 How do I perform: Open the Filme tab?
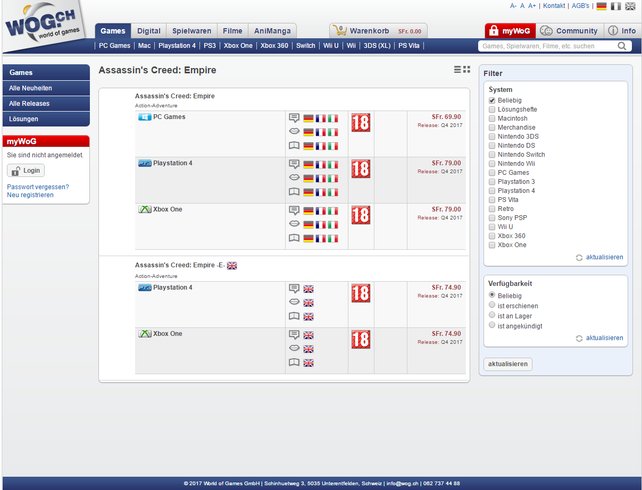point(233,31)
